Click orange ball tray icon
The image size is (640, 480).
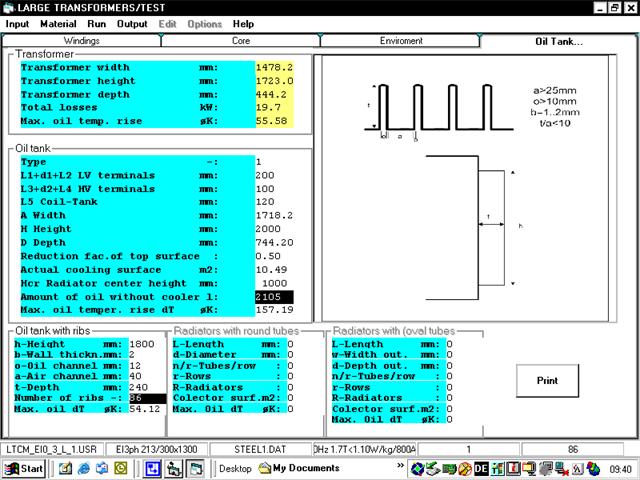[x=465, y=469]
